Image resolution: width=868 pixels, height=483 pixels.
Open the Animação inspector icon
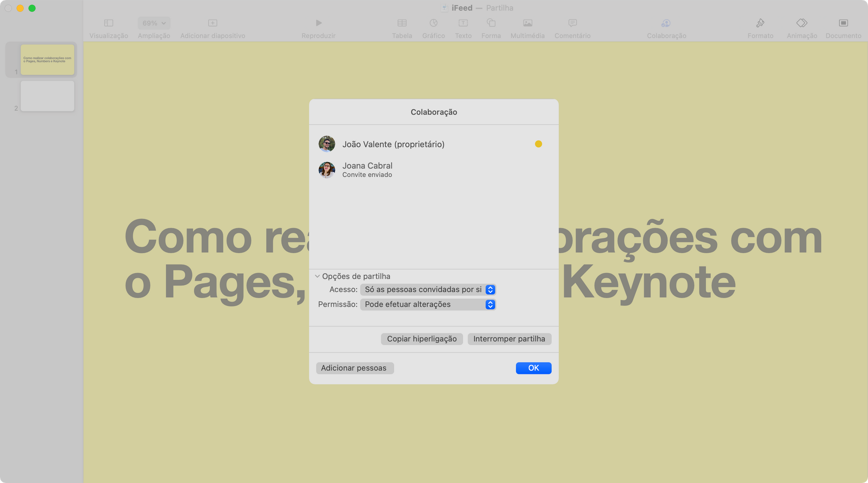802,23
